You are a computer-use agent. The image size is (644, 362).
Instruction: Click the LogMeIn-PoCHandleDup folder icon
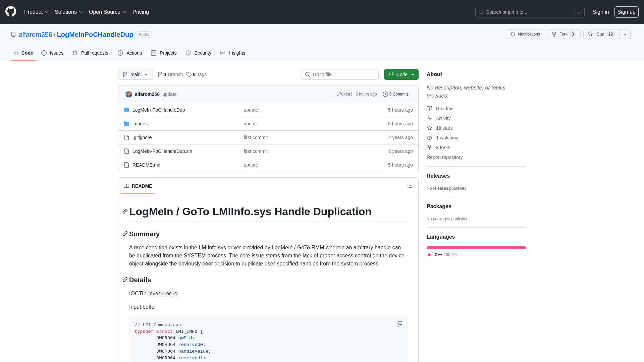(126, 110)
